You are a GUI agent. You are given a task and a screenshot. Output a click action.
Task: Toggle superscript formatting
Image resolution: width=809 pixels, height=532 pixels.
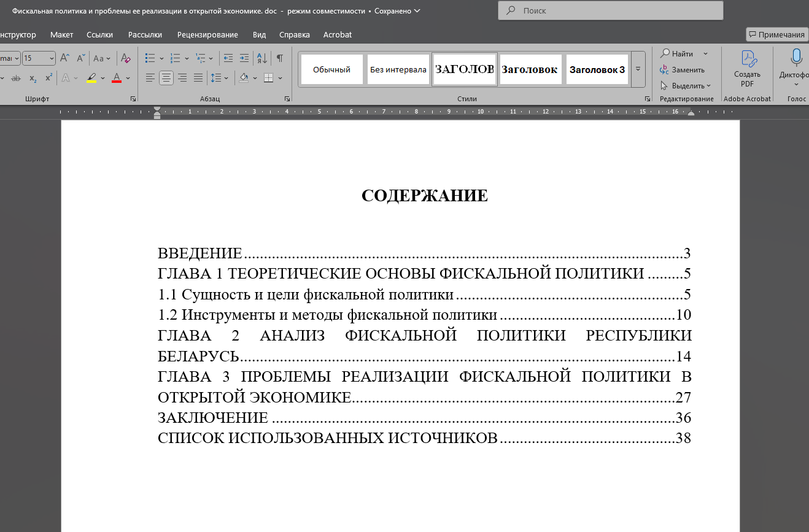pos(48,78)
